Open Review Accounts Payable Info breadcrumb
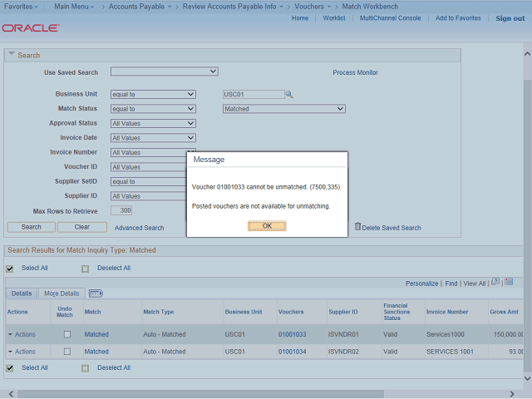Viewport: 532px width, 399px height. pyautogui.click(x=233, y=7)
